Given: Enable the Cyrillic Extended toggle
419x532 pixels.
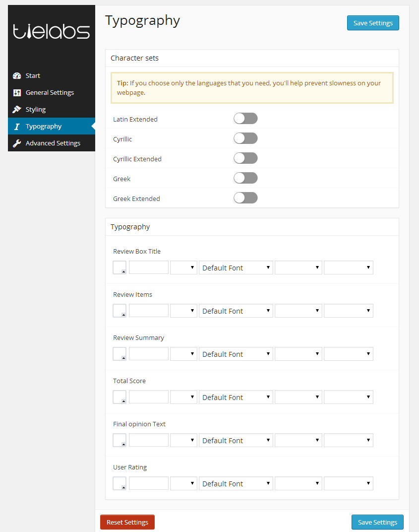Looking at the screenshot, I should [245, 158].
